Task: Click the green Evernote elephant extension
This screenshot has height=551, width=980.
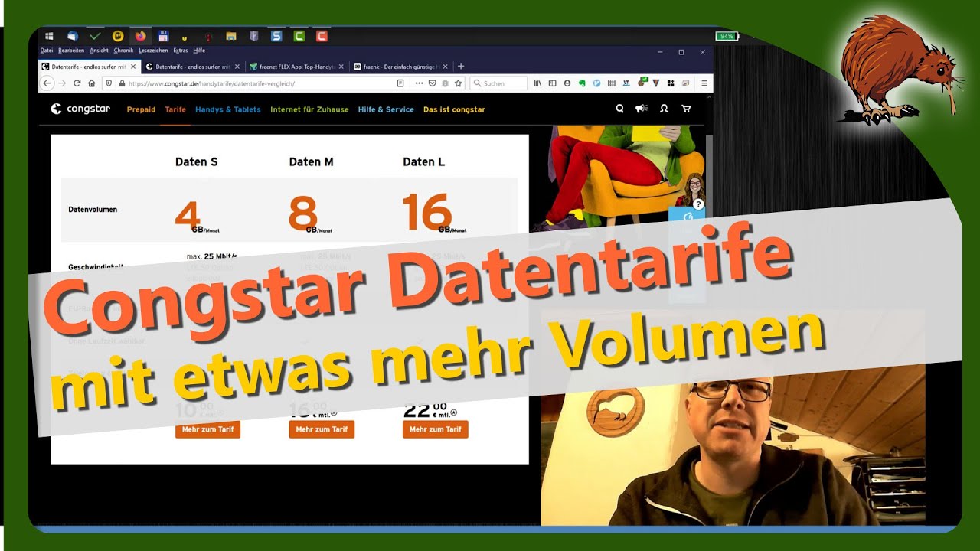Action: pyautogui.click(x=582, y=83)
